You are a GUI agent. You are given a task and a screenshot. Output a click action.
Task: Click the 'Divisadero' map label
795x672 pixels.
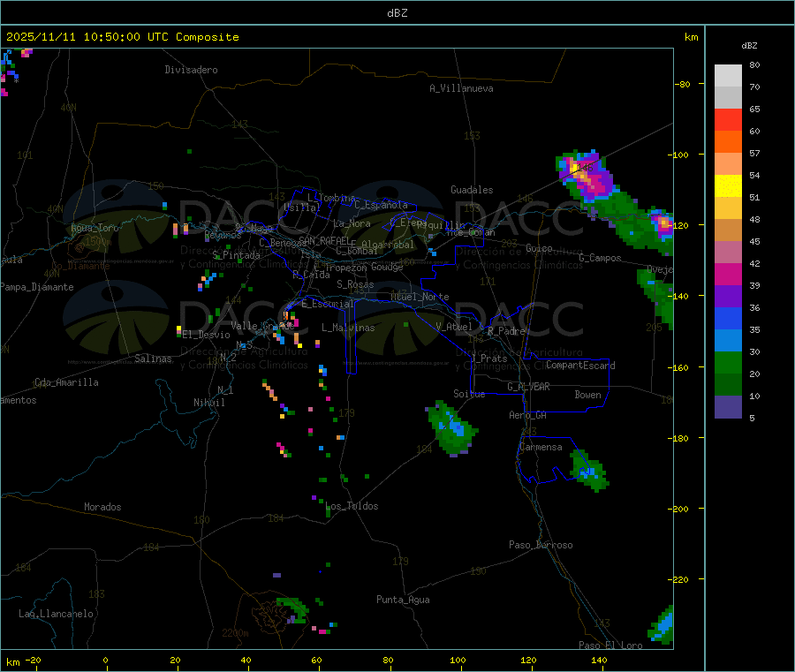click(191, 70)
